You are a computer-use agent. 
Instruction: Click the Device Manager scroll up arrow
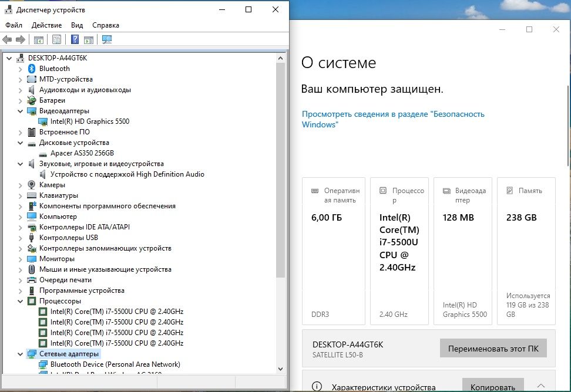coord(280,58)
